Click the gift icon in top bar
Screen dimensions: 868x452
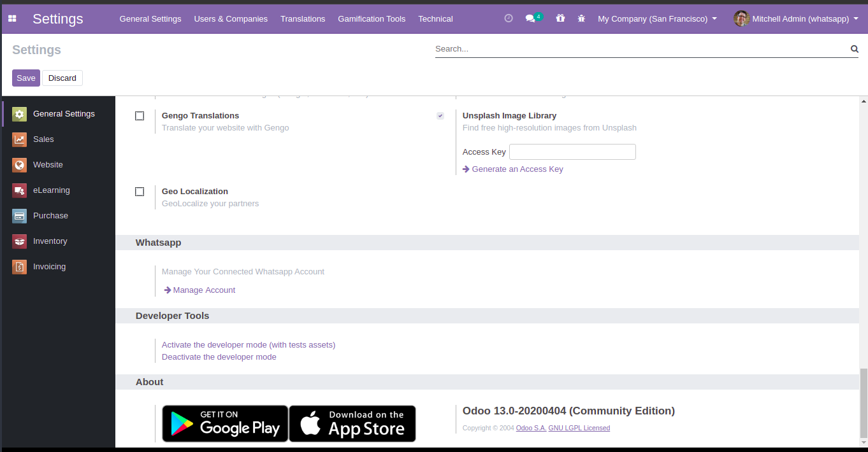560,18
